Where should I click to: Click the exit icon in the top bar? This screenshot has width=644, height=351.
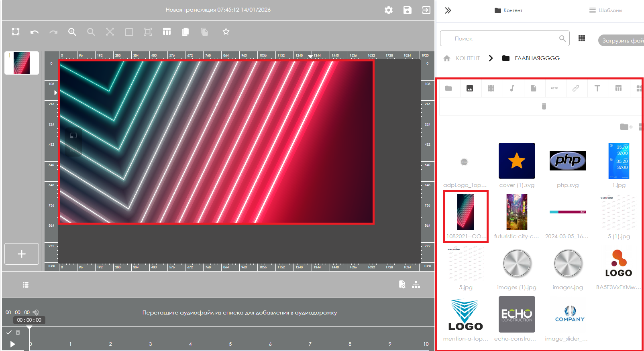point(426,10)
